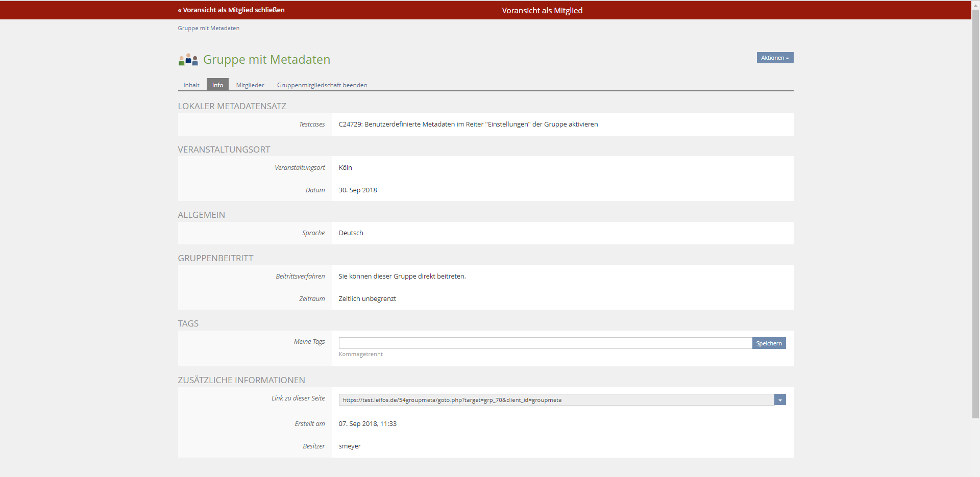Click the Datum value '30. Sep 2018'
This screenshot has width=980, height=477.
click(x=358, y=190)
